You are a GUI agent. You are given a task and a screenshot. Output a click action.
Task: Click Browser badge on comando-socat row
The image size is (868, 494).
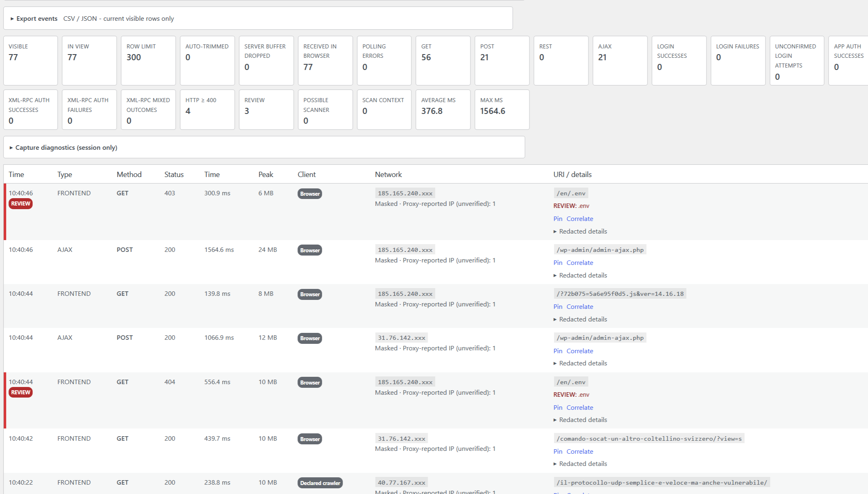point(310,439)
